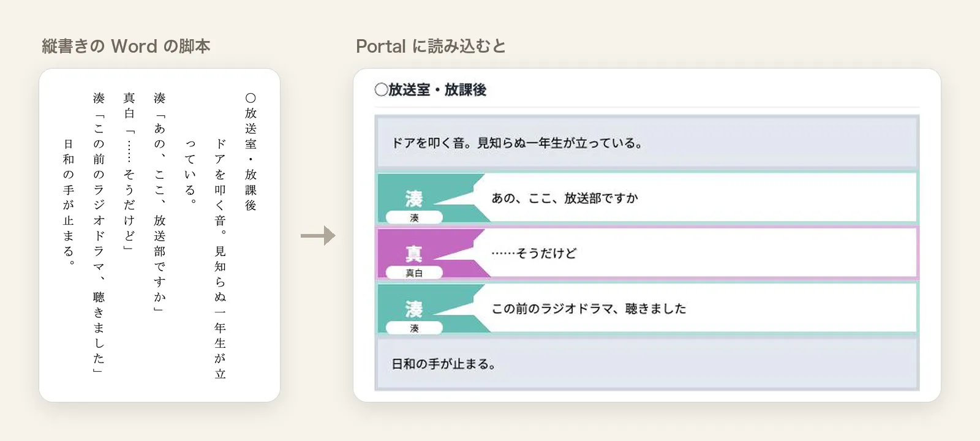Screen dimensions: 980x441
Task: Click the 湊 name label under the last dialogue
Action: [x=414, y=328]
